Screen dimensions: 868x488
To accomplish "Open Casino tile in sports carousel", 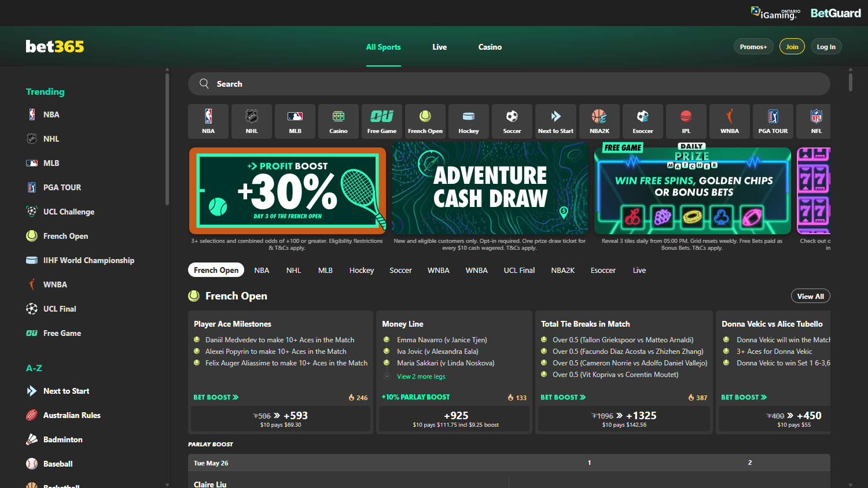I will (339, 121).
